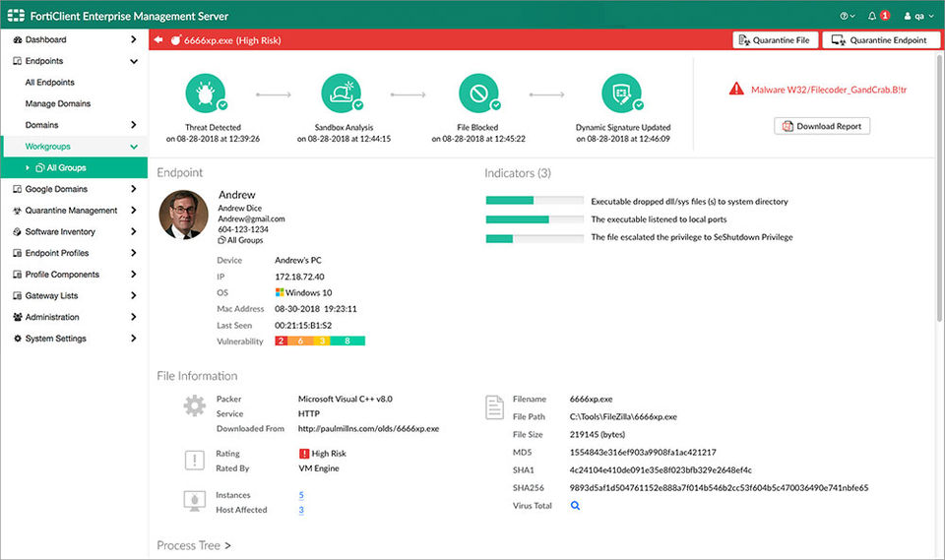Viewport: 945px width, 560px height.
Task: Click the Profile Components icon
Action: coord(17,275)
